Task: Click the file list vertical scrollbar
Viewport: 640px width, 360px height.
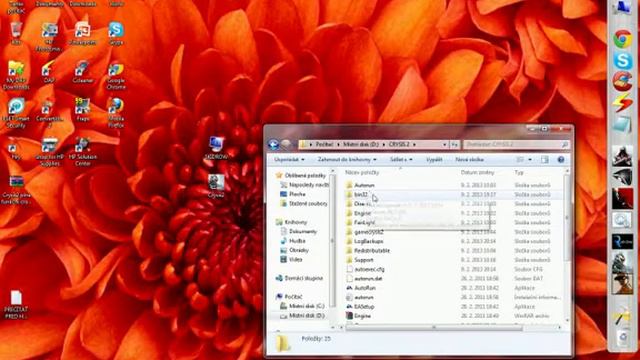Action: (x=567, y=218)
